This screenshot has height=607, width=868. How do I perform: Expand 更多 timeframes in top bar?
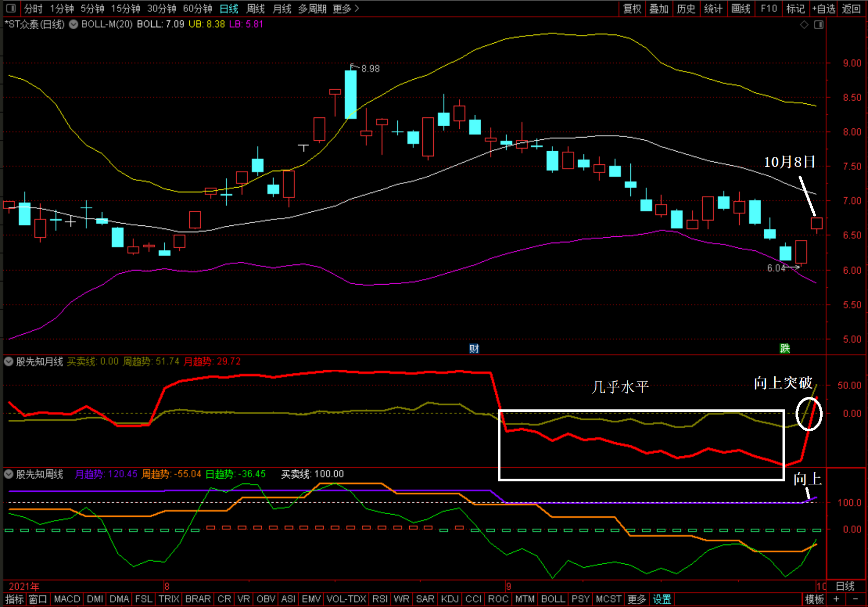[x=346, y=9]
